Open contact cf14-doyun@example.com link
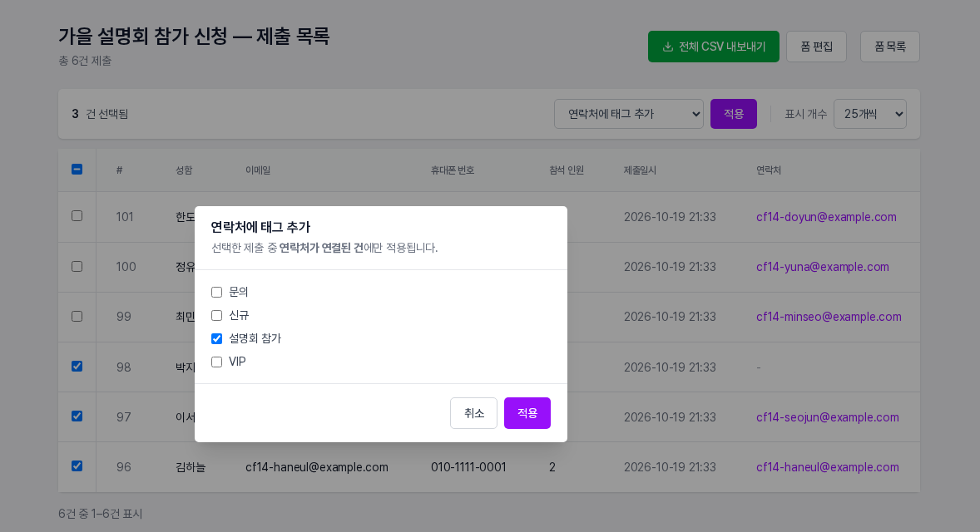 [826, 217]
